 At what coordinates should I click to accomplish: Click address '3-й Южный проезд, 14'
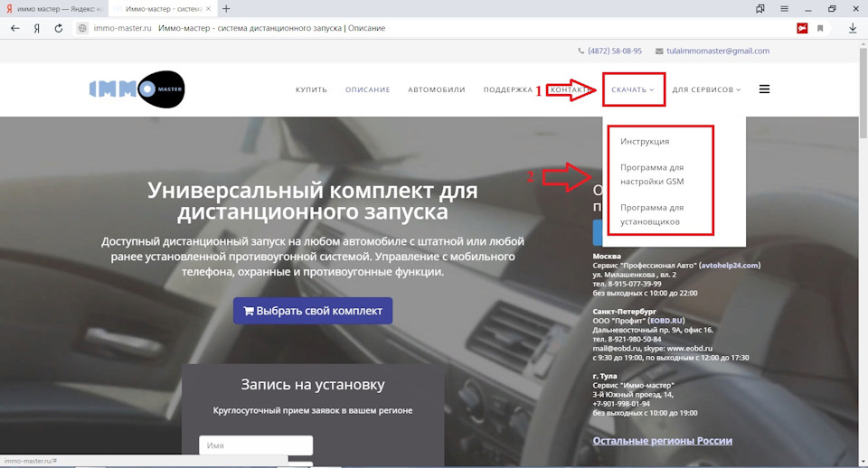pos(633,395)
